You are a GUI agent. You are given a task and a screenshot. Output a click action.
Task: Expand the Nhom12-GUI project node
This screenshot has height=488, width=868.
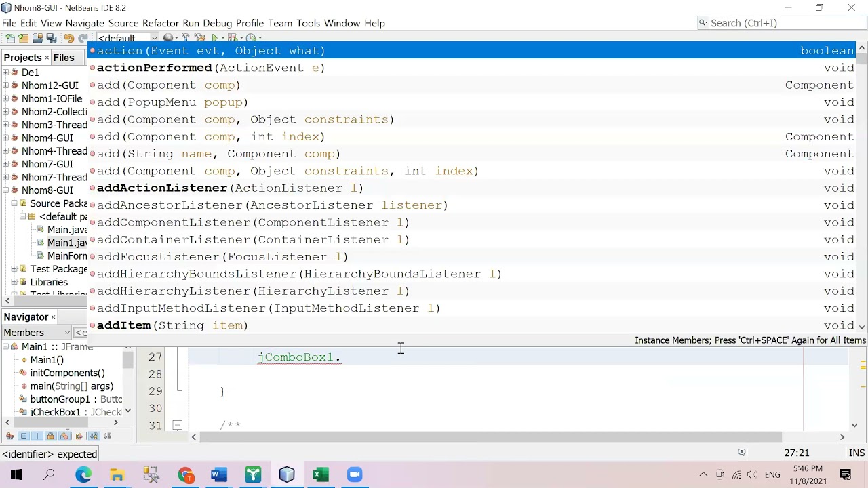pos(5,85)
